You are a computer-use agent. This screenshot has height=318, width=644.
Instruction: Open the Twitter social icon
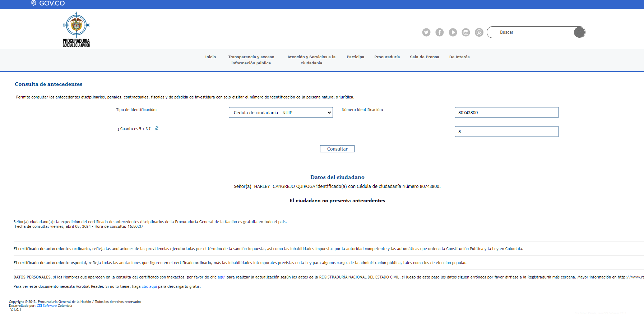pyautogui.click(x=426, y=32)
